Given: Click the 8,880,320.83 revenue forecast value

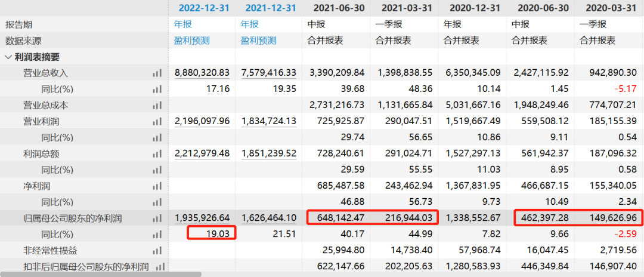Looking at the screenshot, I should (202, 73).
